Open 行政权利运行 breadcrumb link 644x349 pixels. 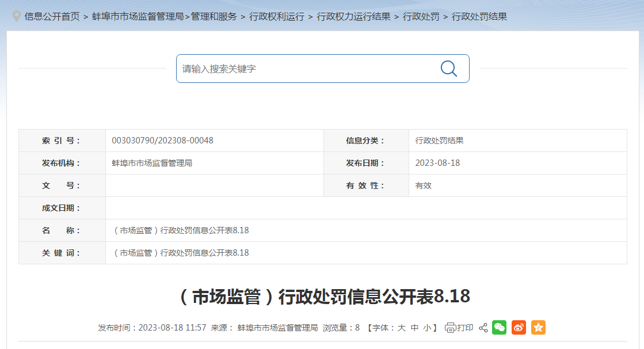click(x=277, y=17)
